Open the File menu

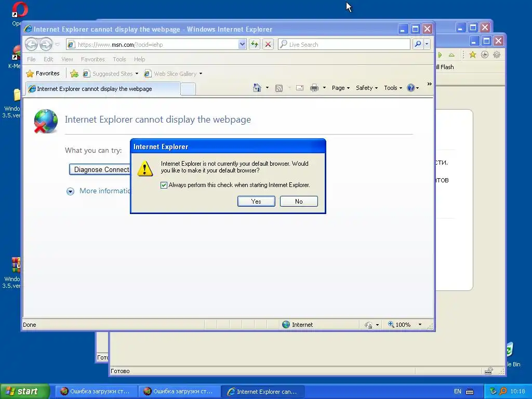31,59
